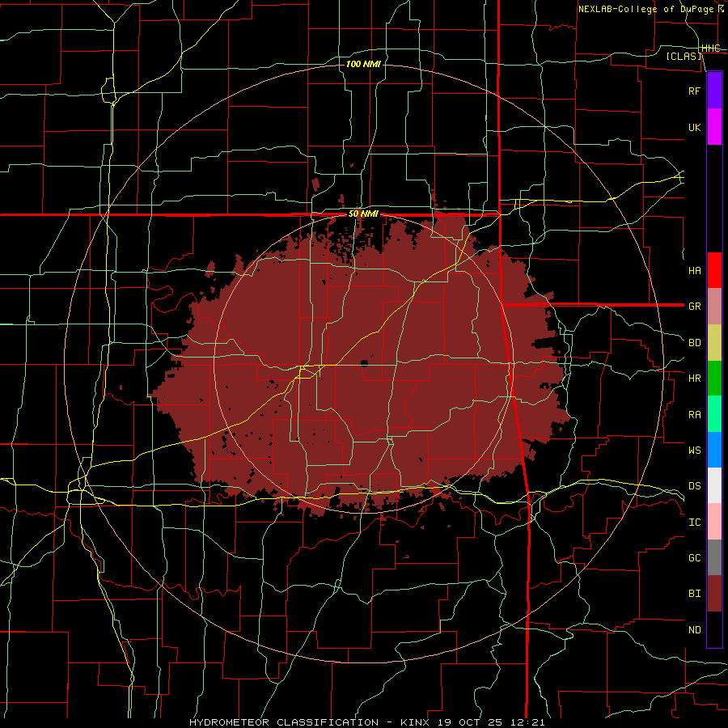The image size is (728, 728).
Task: Click the HA red legend swatch
Action: point(714,270)
